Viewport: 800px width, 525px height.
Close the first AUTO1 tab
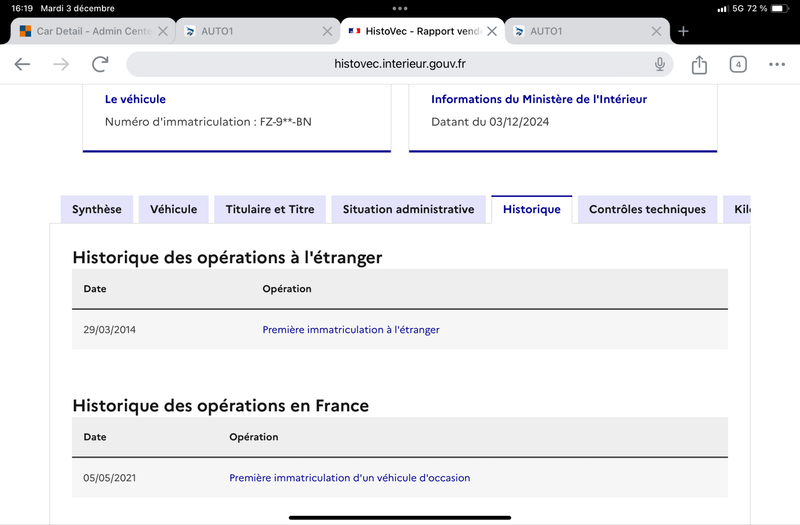(x=328, y=31)
